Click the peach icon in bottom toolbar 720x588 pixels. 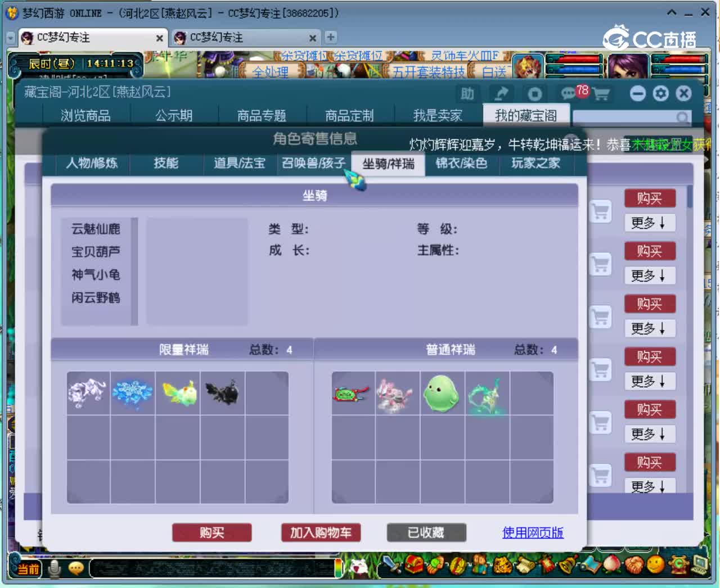(612, 564)
